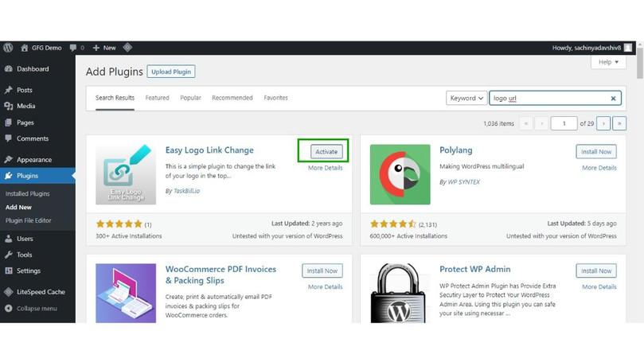Switch to the Popular plugins tab
This screenshot has width=644, height=362.
[x=190, y=98]
